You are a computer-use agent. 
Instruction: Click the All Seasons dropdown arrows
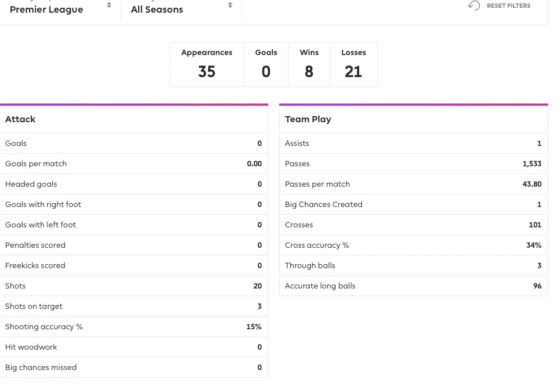pos(230,6)
